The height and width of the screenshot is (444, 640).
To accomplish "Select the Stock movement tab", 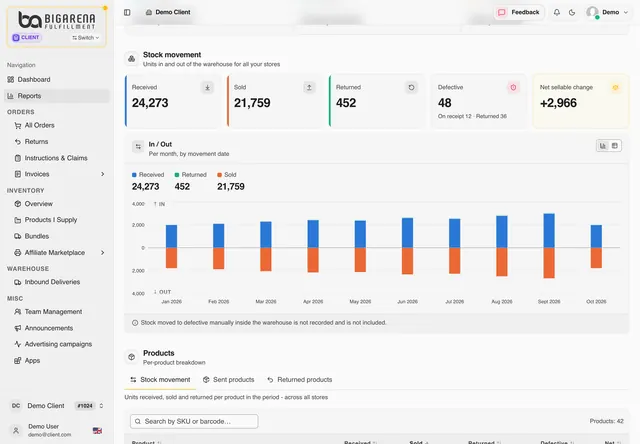I will (x=160, y=380).
